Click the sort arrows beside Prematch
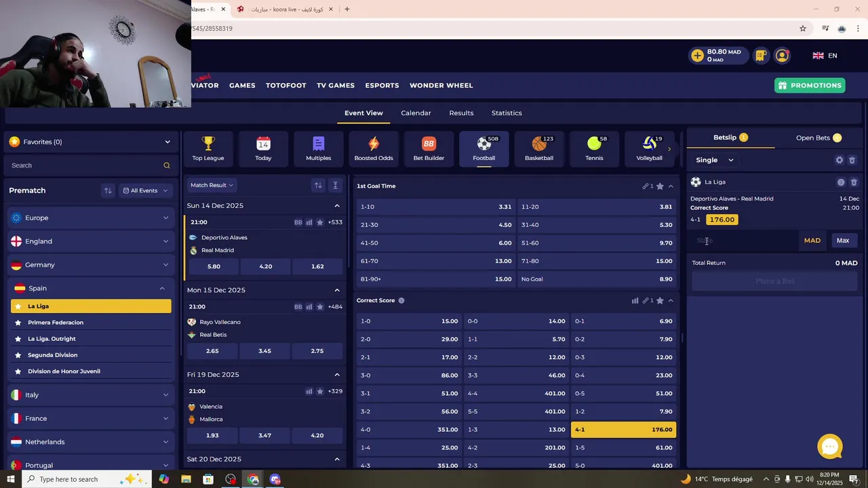Screen dimensions: 868x488 (x=108, y=190)
